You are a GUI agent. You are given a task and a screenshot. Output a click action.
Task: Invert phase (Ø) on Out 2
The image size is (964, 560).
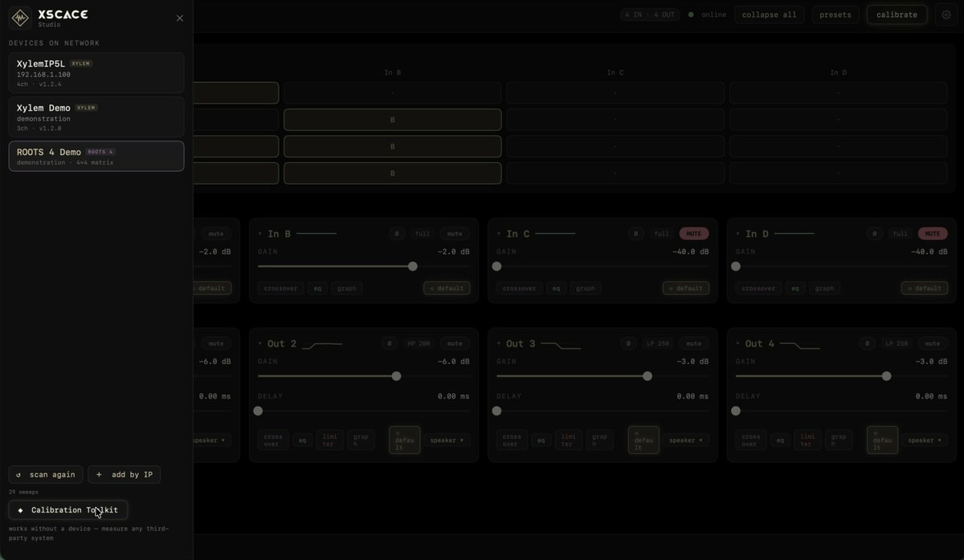[x=389, y=344]
